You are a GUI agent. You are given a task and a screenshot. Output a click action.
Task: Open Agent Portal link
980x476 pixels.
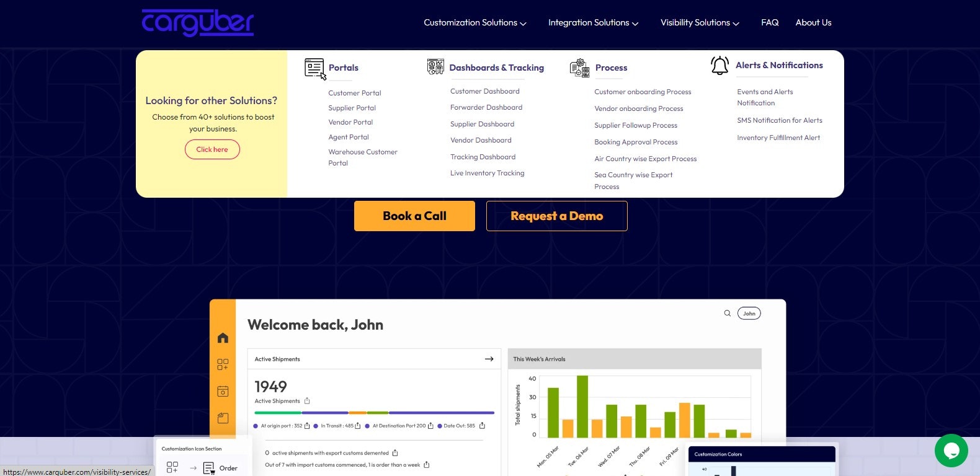pyautogui.click(x=349, y=137)
